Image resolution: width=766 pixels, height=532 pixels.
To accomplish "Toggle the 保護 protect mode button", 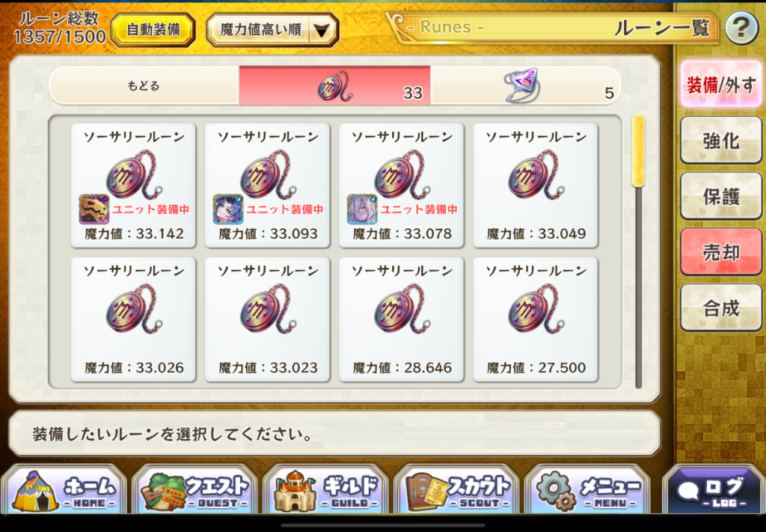I will [x=720, y=196].
